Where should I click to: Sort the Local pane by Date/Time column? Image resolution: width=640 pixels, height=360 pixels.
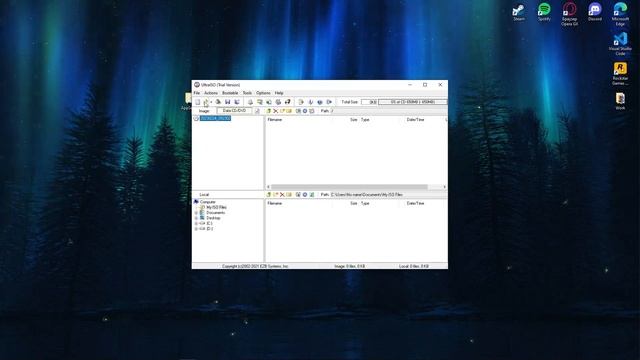(x=415, y=203)
